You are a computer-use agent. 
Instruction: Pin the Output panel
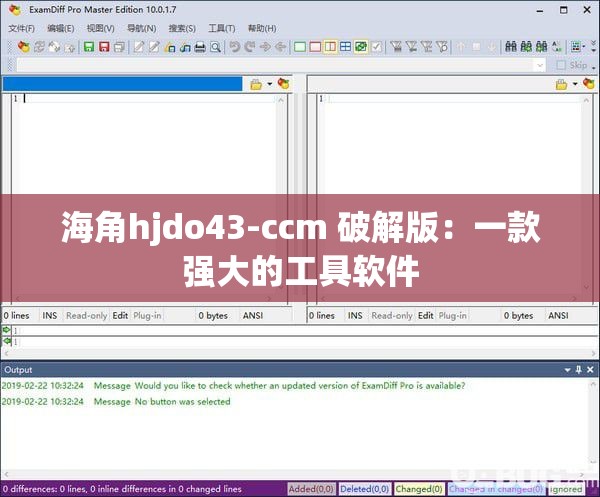click(x=579, y=370)
